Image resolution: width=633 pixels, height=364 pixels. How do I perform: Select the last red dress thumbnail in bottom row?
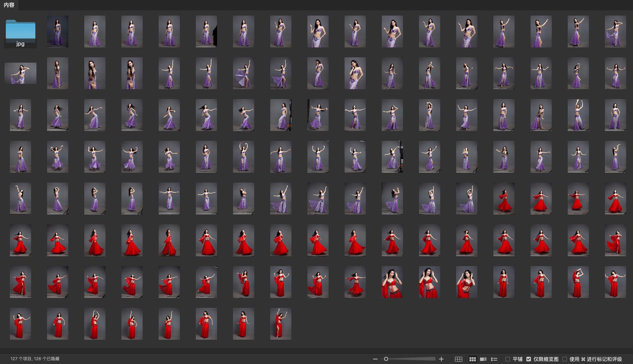(x=280, y=324)
